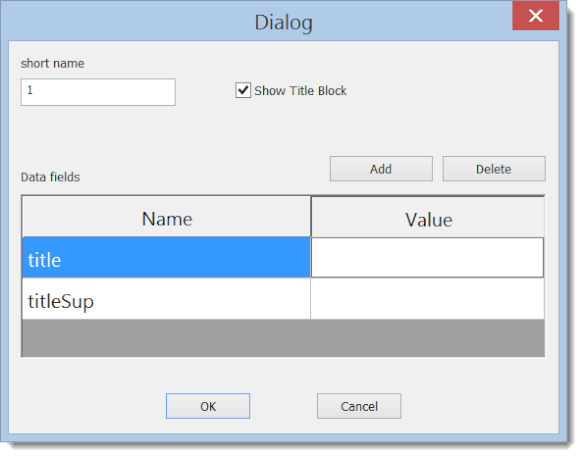The image size is (582, 457).
Task: Uncheck the Show Title Block checkbox
Action: (x=243, y=90)
